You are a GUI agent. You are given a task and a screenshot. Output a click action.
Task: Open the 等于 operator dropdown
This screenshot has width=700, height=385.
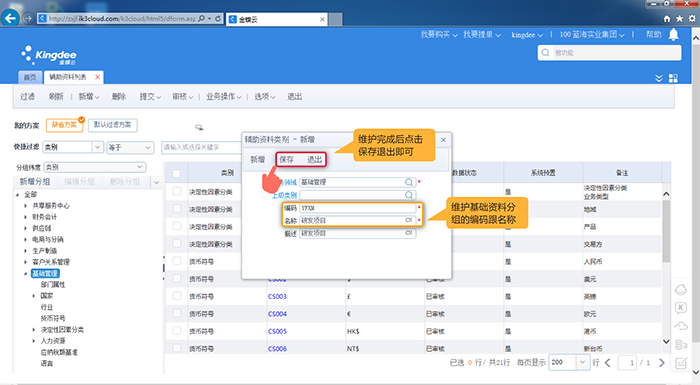[x=147, y=147]
